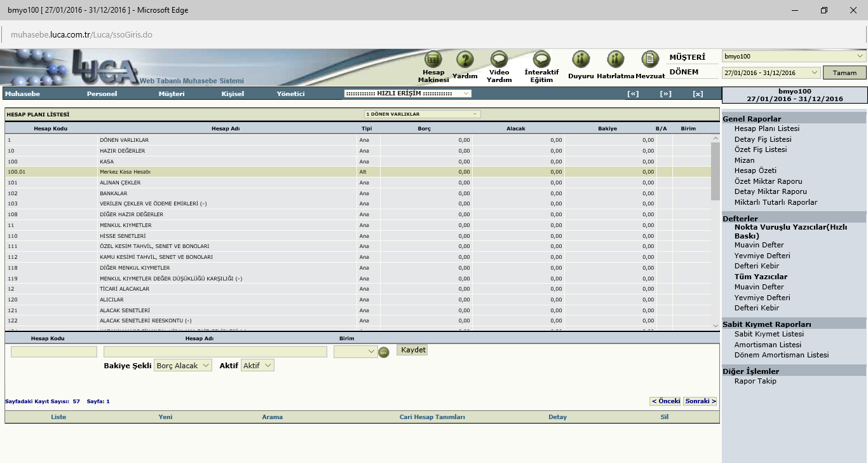Click the [x] close panel button
The height and width of the screenshot is (463, 868).
(698, 93)
